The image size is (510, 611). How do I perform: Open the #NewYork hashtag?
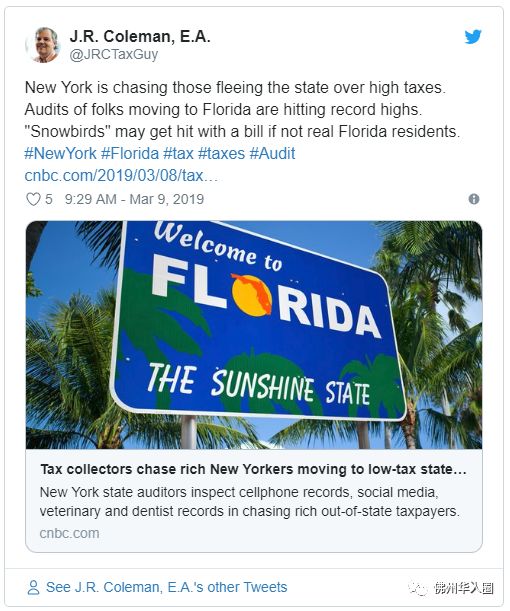click(60, 154)
